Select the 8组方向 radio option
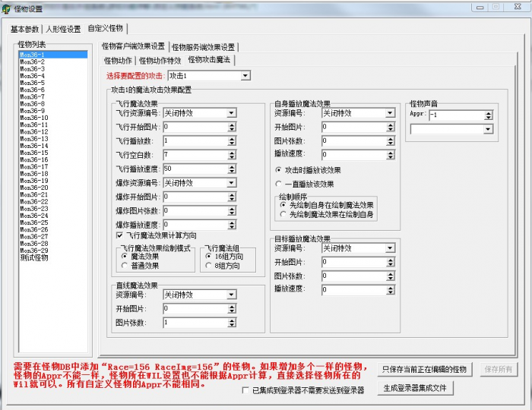The image size is (532, 410). coord(208,265)
